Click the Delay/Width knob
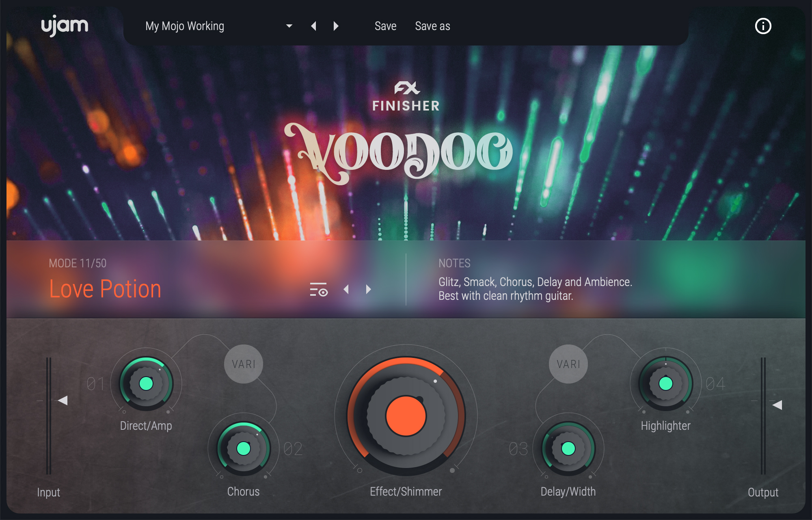 568,450
